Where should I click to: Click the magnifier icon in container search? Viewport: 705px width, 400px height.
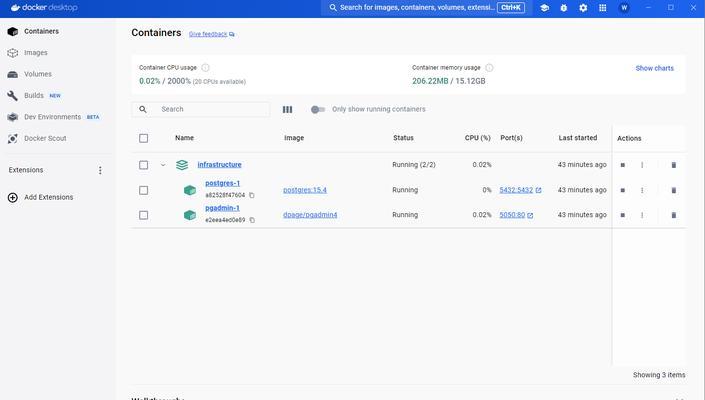click(x=143, y=109)
